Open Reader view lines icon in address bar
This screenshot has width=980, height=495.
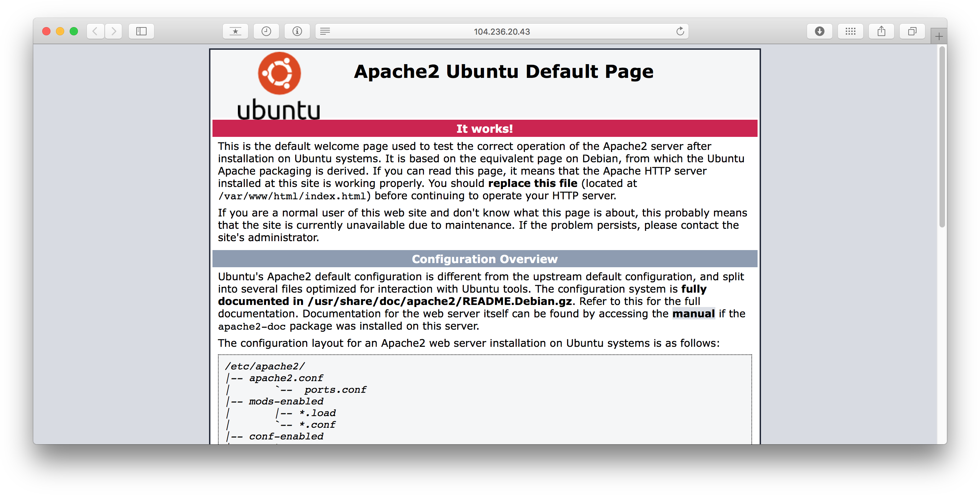325,31
